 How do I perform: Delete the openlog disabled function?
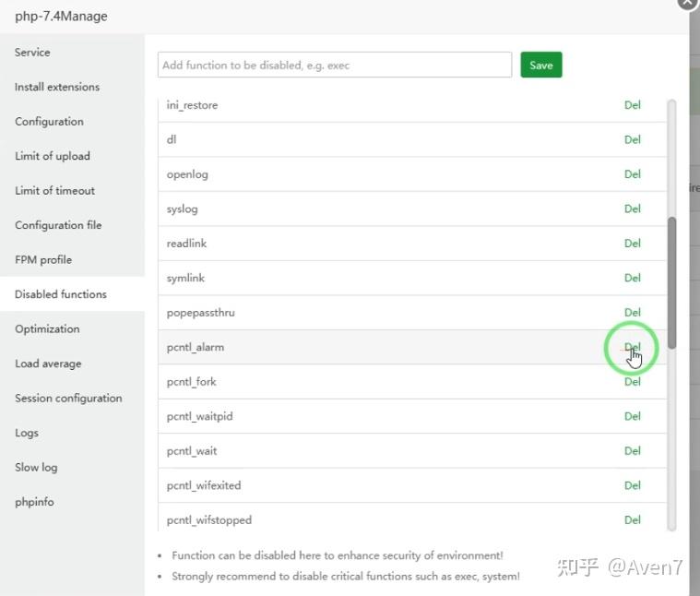tap(632, 174)
